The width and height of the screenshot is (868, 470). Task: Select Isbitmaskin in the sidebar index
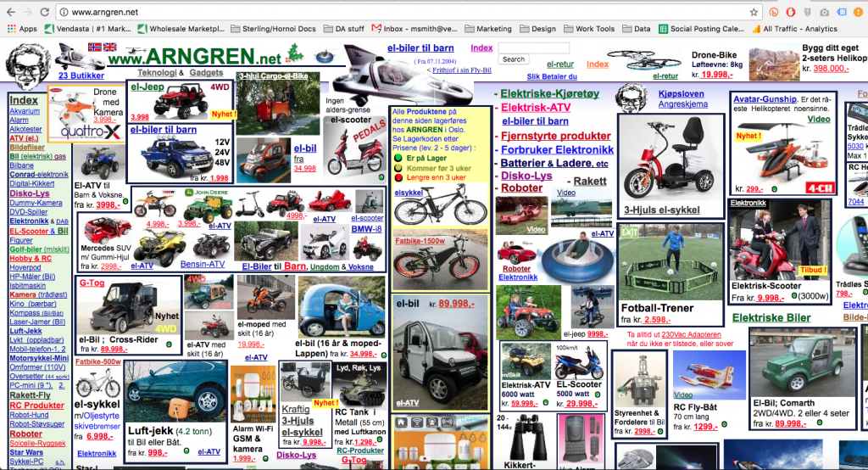click(x=28, y=285)
